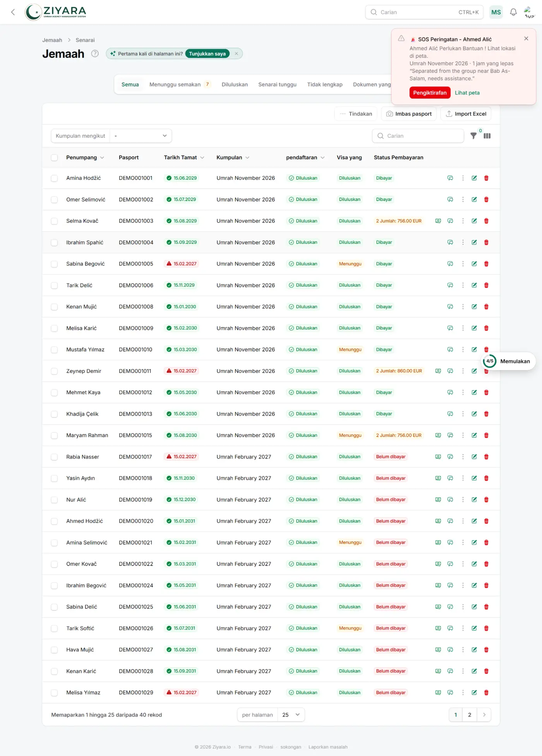542x756 pixels.
Task: Open the Jemaah help question icon
Action: (x=95, y=54)
